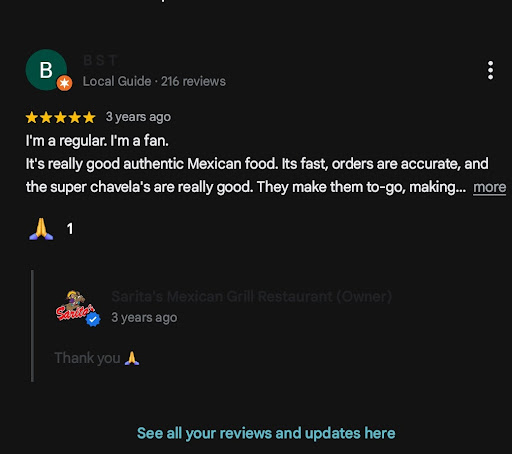512x454 pixels.
Task: Click the 216 reviews count
Action: pos(193,81)
